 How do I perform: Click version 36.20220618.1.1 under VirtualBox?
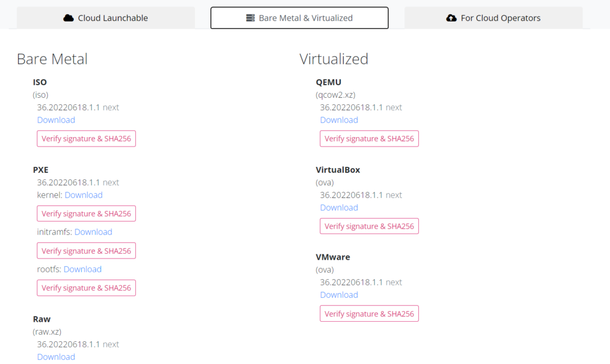click(x=351, y=195)
